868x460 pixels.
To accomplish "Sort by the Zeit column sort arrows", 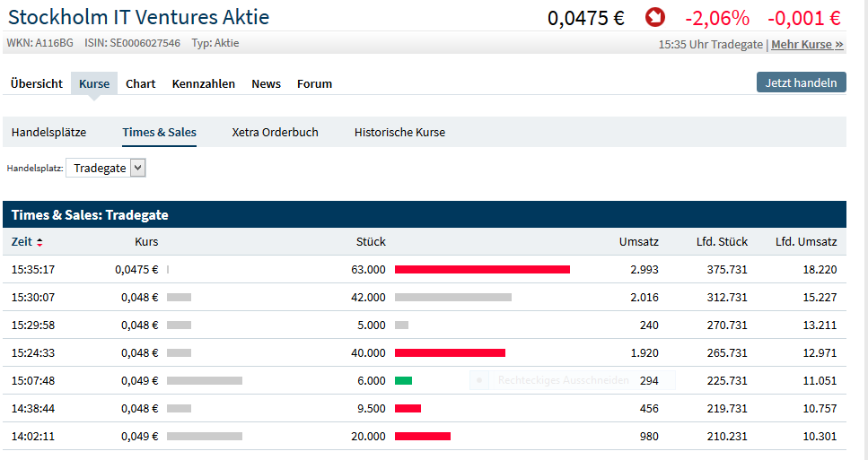I will tap(39, 242).
